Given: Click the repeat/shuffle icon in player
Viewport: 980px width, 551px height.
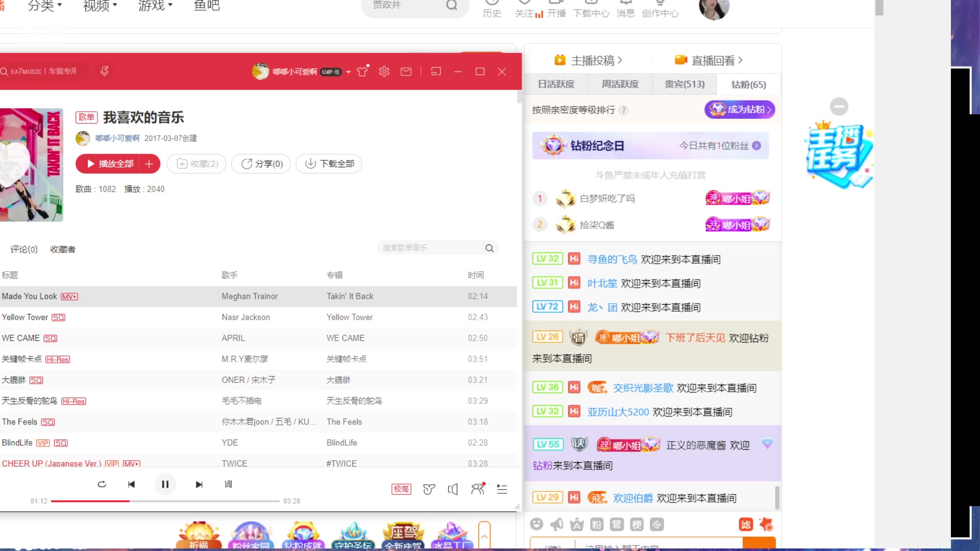Looking at the screenshot, I should tap(101, 484).
